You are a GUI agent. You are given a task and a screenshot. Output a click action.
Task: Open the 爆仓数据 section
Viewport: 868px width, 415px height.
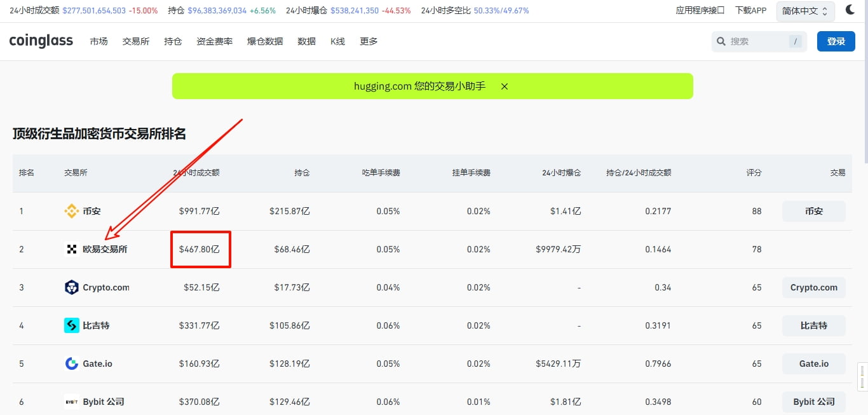coord(264,41)
